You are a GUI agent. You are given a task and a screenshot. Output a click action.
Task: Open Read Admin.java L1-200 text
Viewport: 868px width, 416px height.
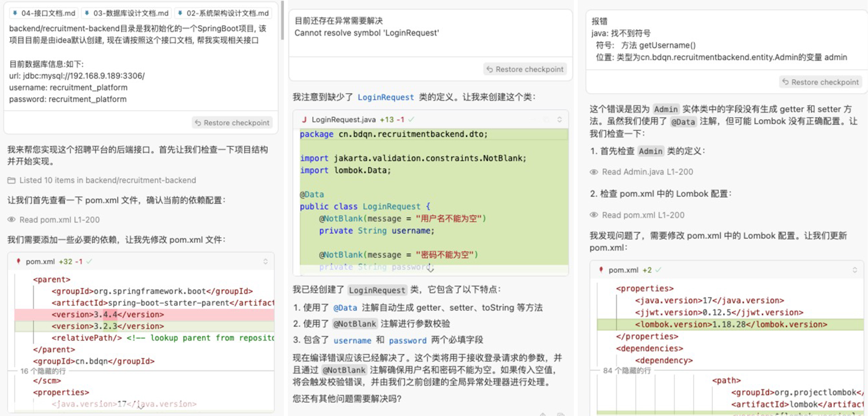[x=647, y=172]
